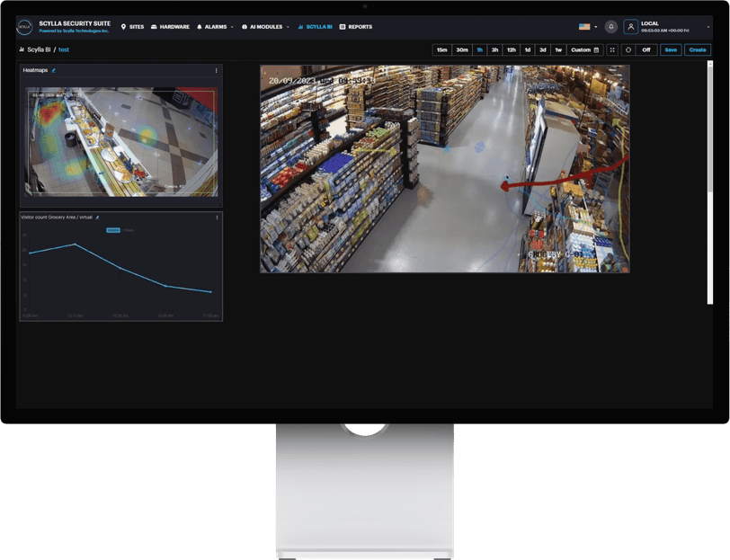Open the notifications bell

click(610, 27)
